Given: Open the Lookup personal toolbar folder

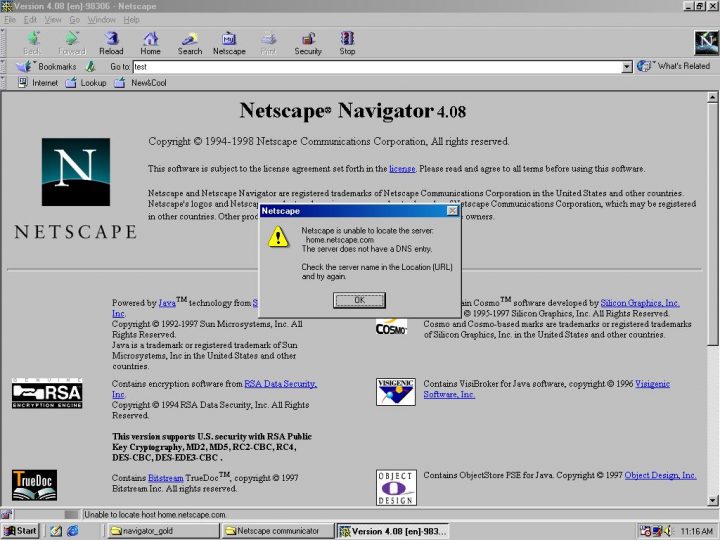Looking at the screenshot, I should 86,83.
